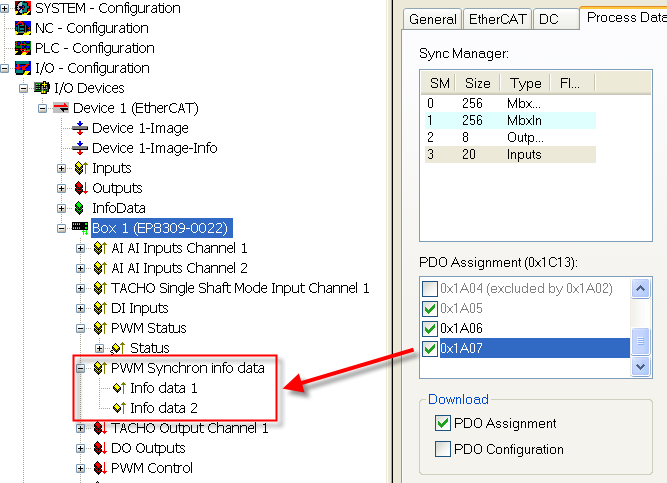
Task: Select Sync Manager row 0 Mbx...
Action: click(510, 103)
